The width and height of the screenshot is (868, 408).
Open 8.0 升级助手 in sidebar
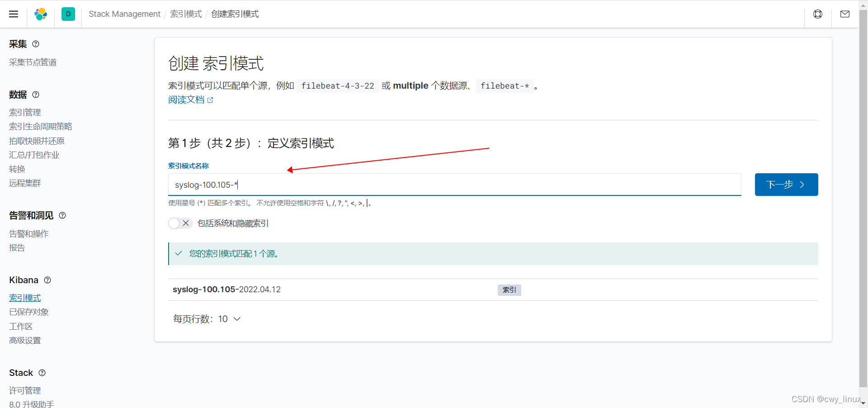click(32, 404)
